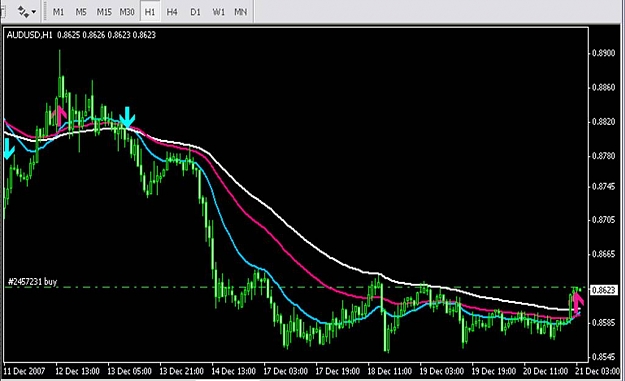The width and height of the screenshot is (625, 381).
Task: Click the 0.8860 price scale label
Action: click(x=603, y=87)
